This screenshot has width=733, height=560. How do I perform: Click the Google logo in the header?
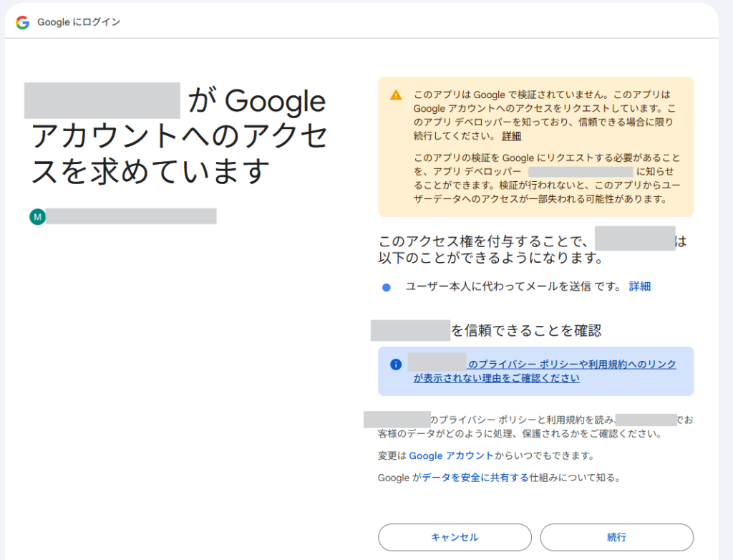coord(23,22)
